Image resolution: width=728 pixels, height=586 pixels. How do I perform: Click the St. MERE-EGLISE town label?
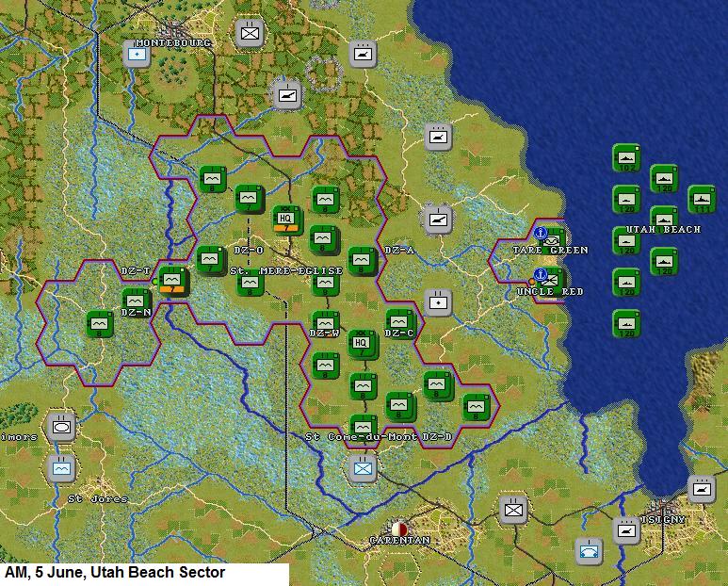click(x=286, y=270)
